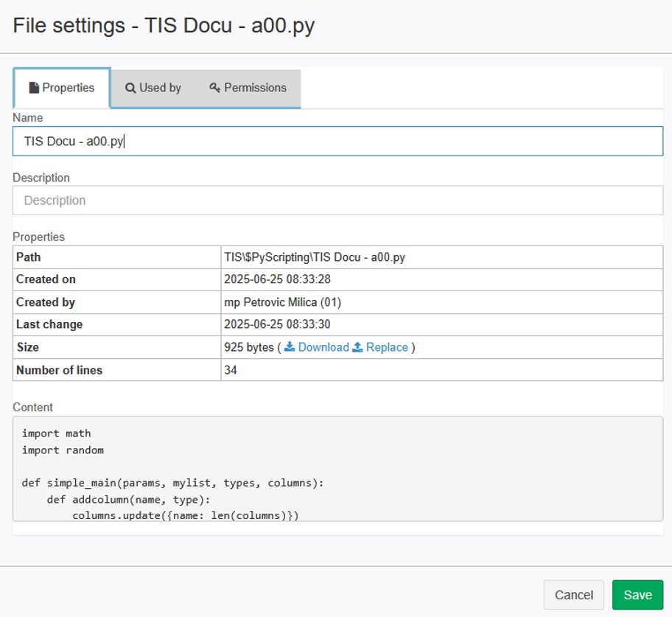Click the file icon on Properties tab
This screenshot has width=672, height=617.
coord(34,88)
